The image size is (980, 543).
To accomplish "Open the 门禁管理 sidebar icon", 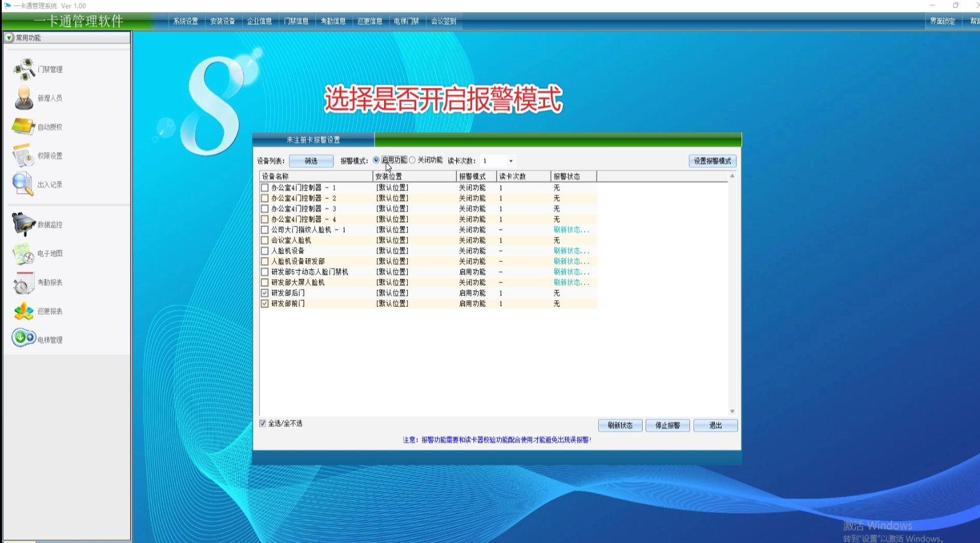I will tap(24, 69).
